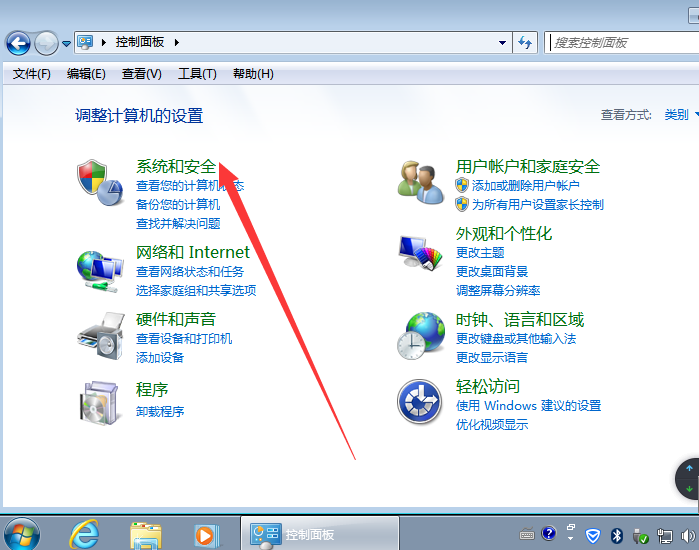
Task: Click the shield icon beside 添加或删除用户帐户
Action: click(462, 185)
